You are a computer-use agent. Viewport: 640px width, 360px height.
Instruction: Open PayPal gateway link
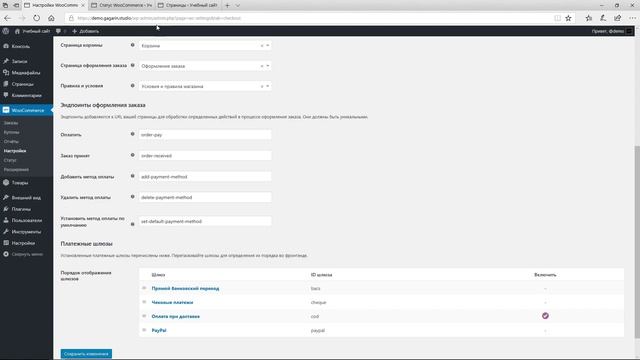coord(159,331)
